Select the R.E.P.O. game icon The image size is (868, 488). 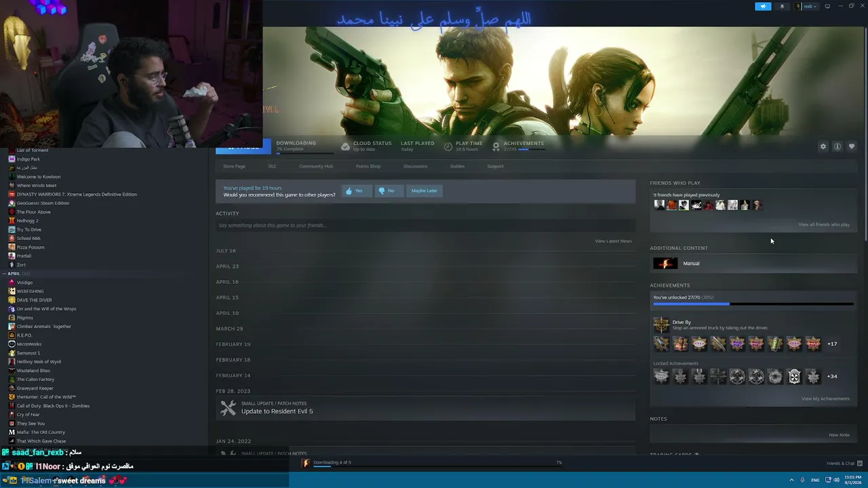[12, 335]
